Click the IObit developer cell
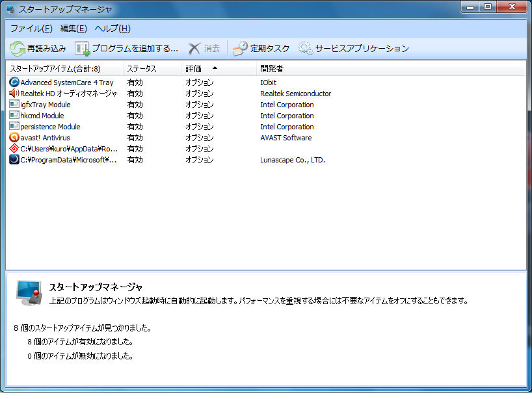This screenshot has width=532, height=399. 268,83
